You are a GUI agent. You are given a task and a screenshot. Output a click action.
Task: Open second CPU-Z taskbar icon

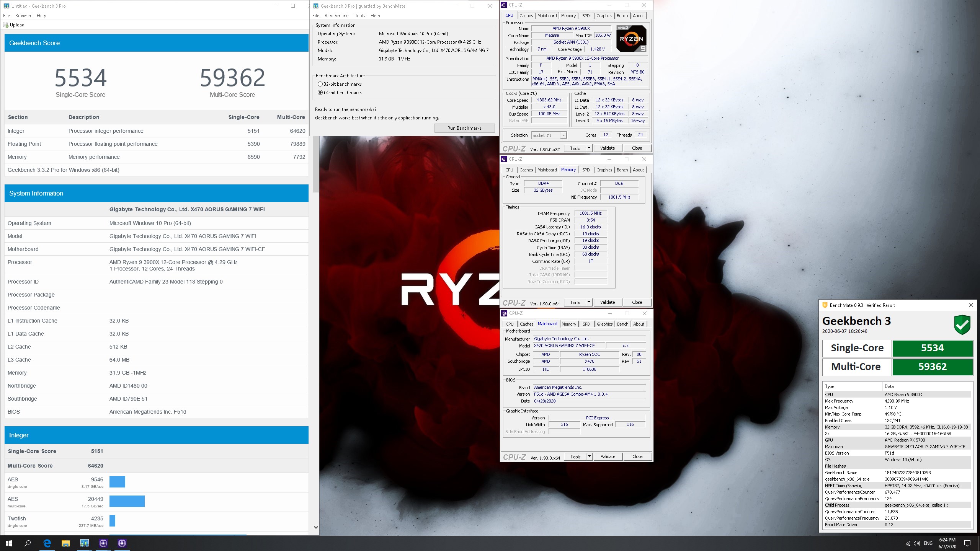pyautogui.click(x=122, y=543)
